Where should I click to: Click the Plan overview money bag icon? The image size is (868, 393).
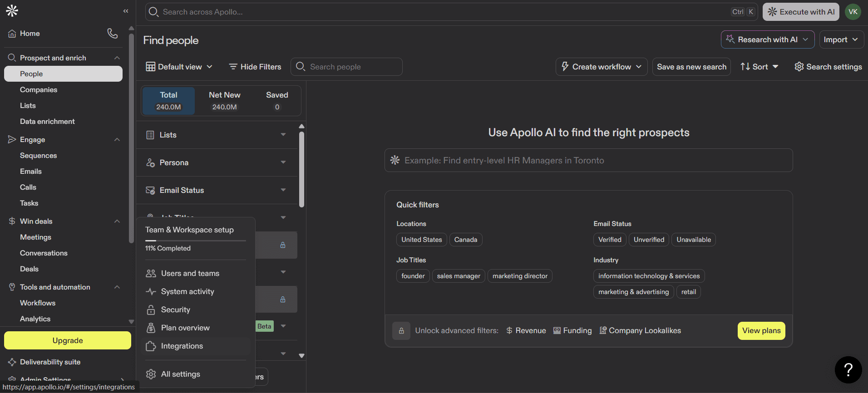[x=151, y=328]
